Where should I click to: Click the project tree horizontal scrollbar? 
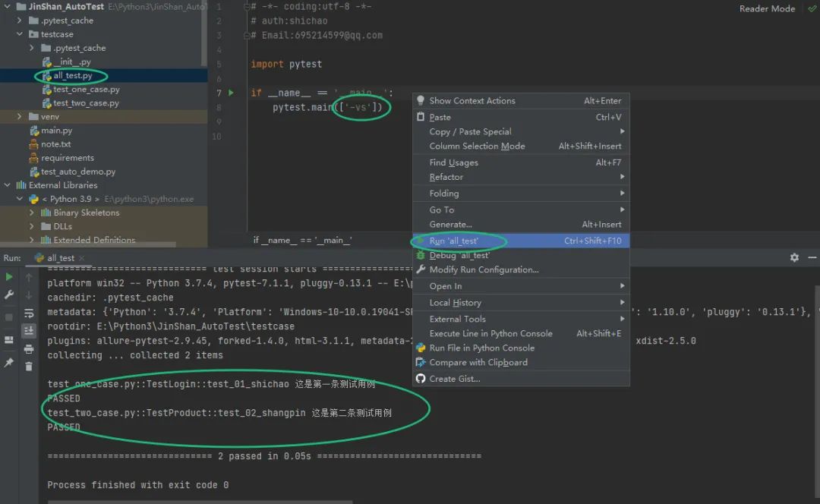[x=88, y=244]
